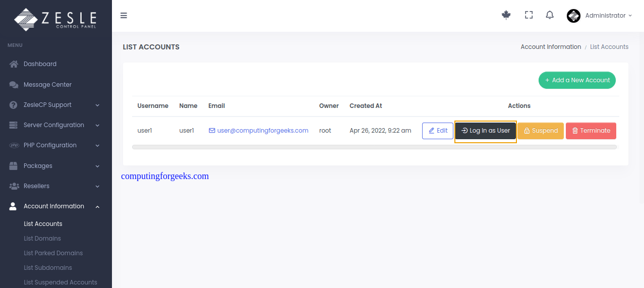This screenshot has height=288, width=644.
Task: Click the maple leaf icon in header
Action: [506, 15]
